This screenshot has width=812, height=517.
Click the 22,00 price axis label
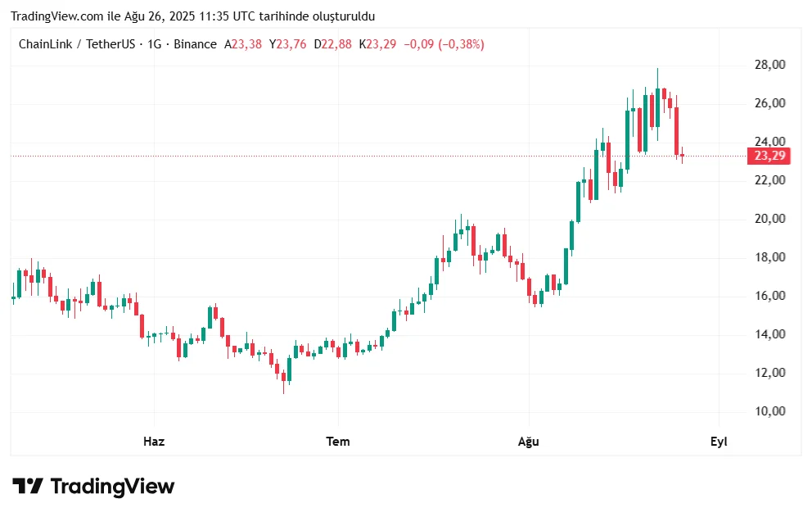point(770,180)
